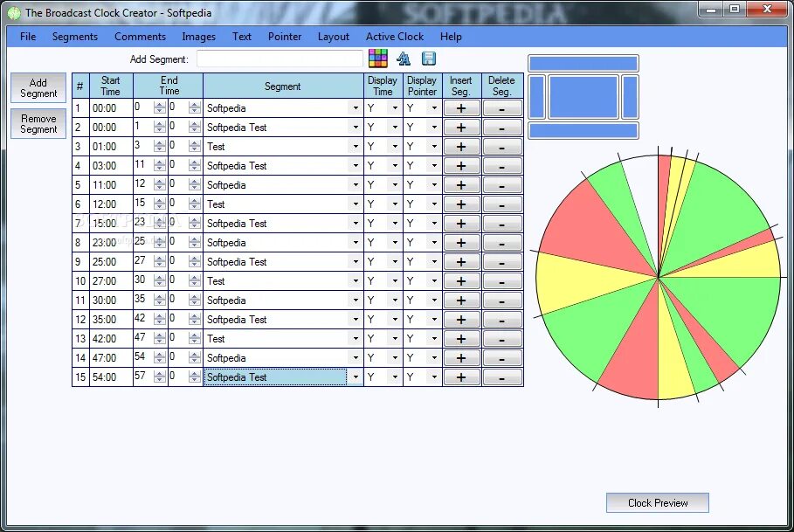Open Display Time dropdown in row 8
Image resolution: width=794 pixels, height=532 pixels.
[395, 243]
